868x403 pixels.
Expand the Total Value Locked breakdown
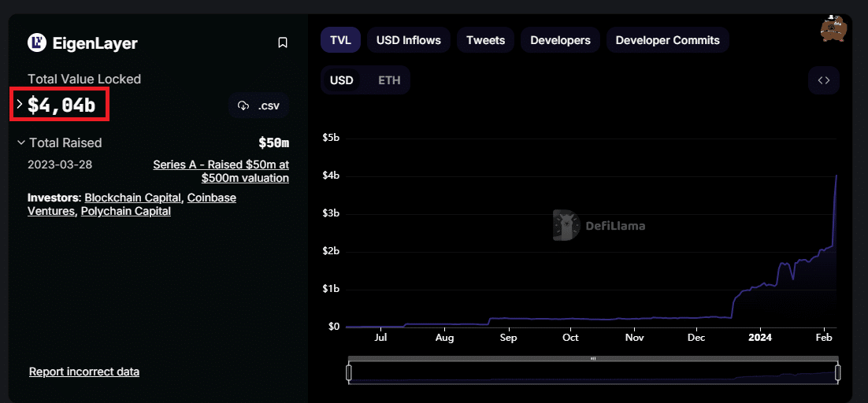[x=20, y=104]
